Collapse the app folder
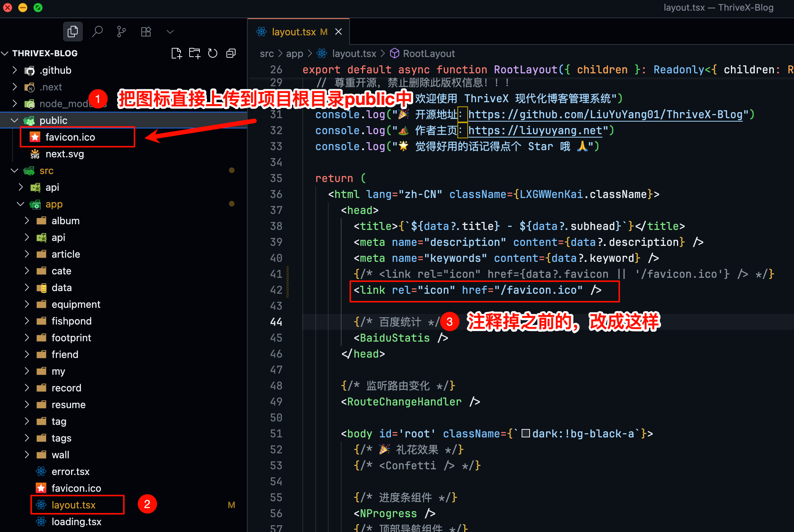794x532 pixels. [21, 204]
